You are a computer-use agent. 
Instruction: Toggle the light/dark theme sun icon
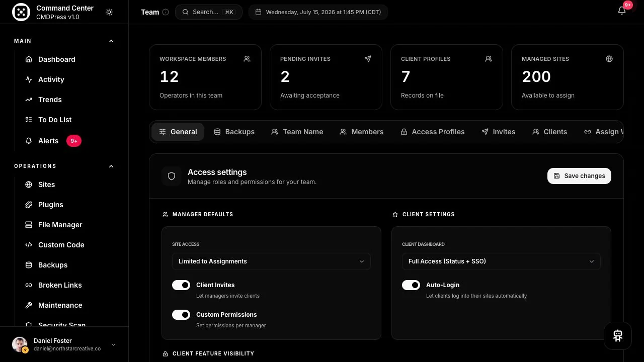pos(109,12)
